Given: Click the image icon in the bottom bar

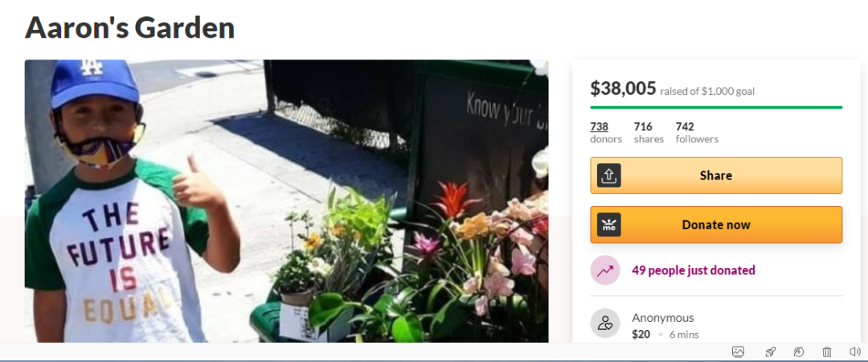Looking at the screenshot, I should (738, 352).
